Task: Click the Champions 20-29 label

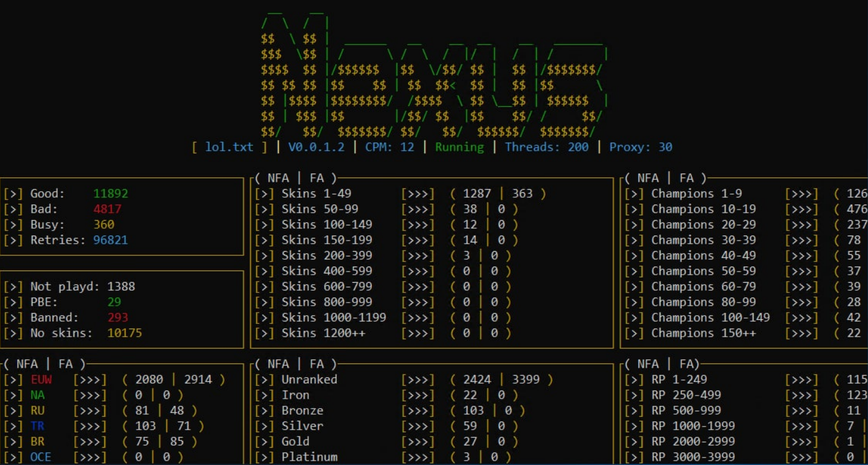Action: [704, 224]
